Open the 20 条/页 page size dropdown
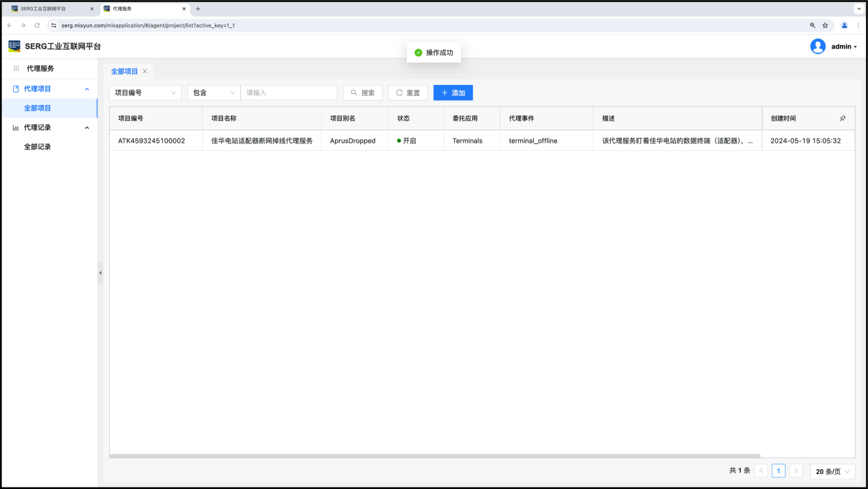The width and height of the screenshot is (868, 489). pos(832,471)
